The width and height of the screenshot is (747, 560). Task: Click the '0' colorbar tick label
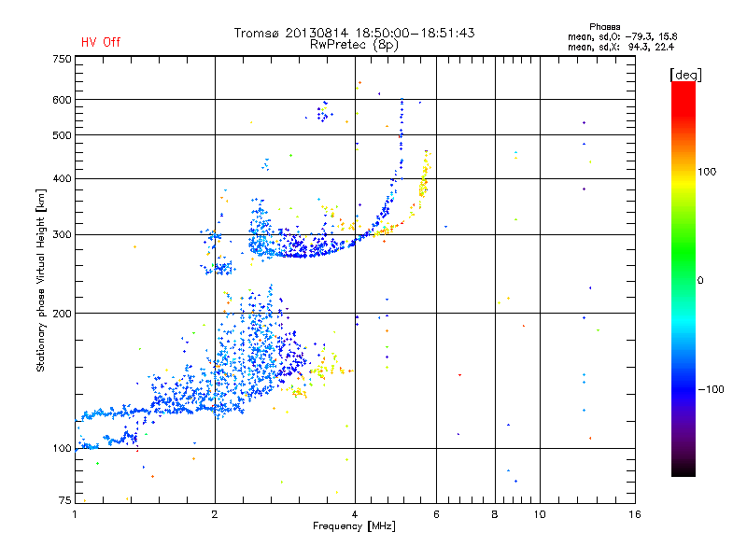tap(700, 280)
